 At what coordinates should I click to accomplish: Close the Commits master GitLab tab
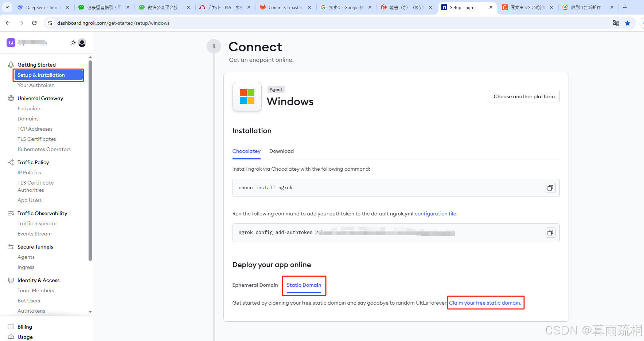pos(309,7)
